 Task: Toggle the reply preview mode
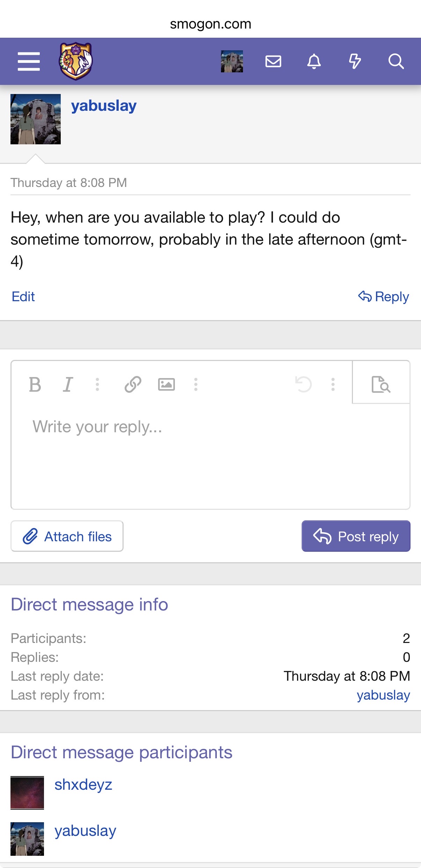coord(381,384)
